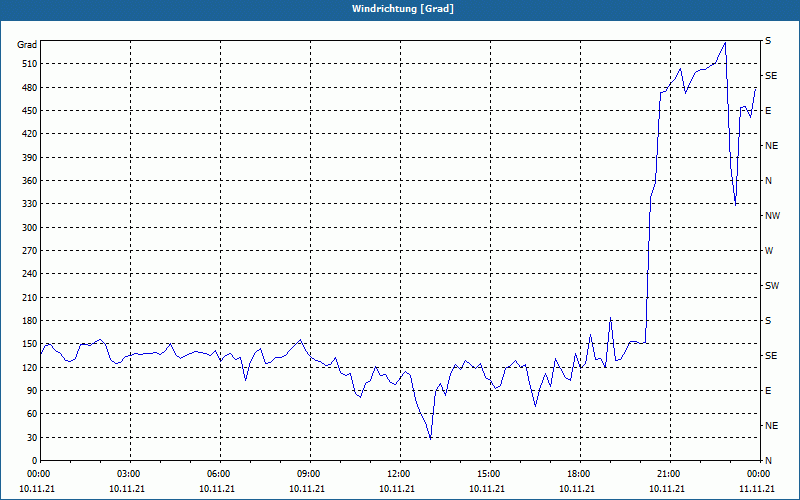The height and width of the screenshot is (500, 800).
Task: Click the 21:00 time axis label
Action: click(x=667, y=474)
